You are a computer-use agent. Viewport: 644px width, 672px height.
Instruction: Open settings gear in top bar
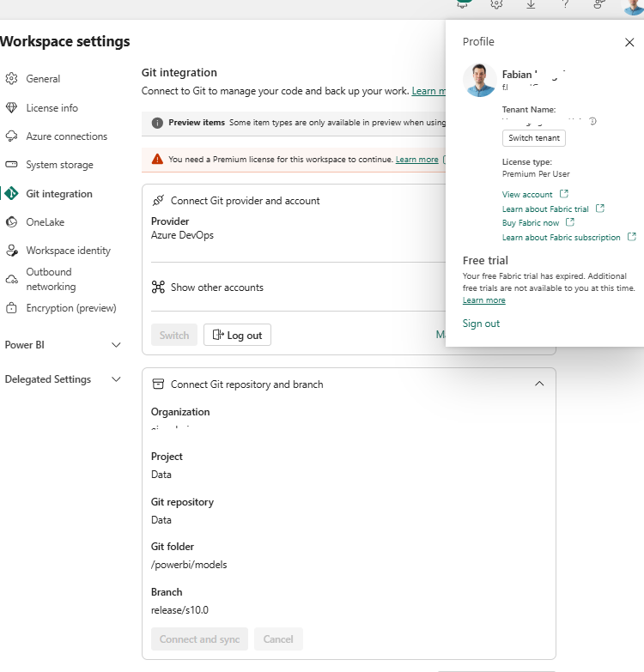point(496,4)
